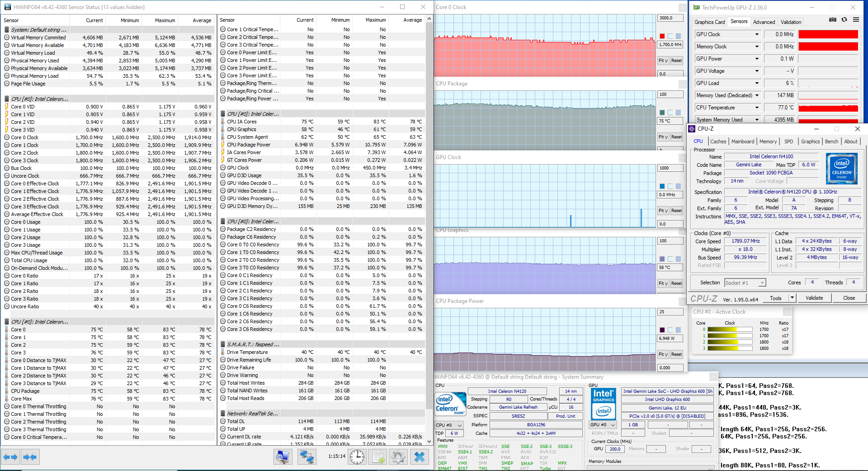
Task: Click the red color swatch of the Core 0 Clock graph
Action: pyautogui.click(x=662, y=36)
